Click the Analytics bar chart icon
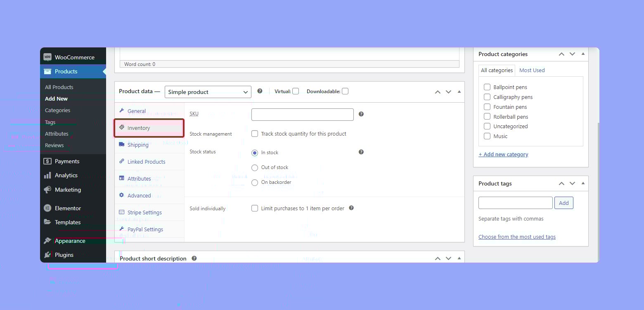The image size is (644, 310). click(x=47, y=175)
